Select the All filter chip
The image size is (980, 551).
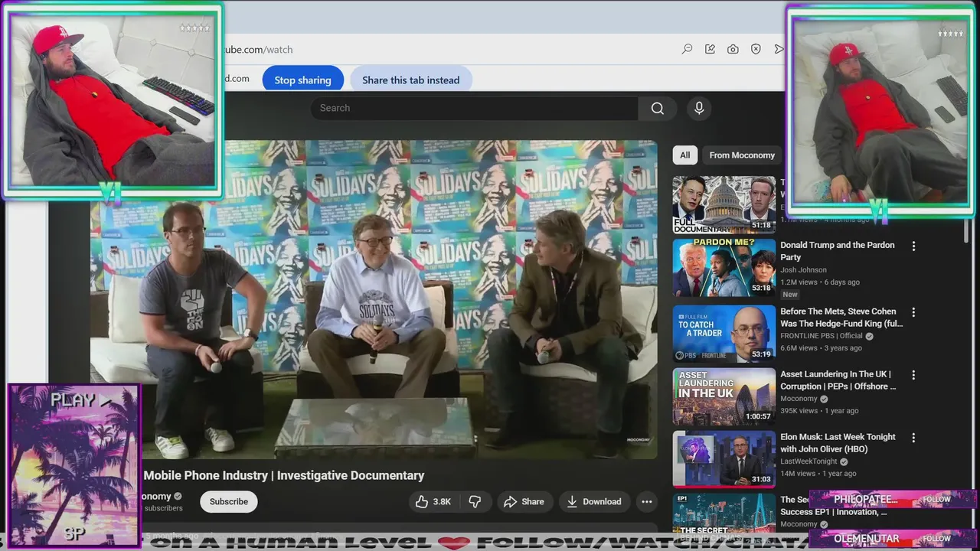pos(684,155)
